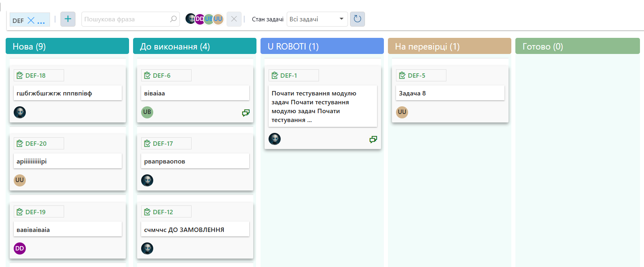
Task: Click title 'віваіаа'
Action: click(154, 93)
